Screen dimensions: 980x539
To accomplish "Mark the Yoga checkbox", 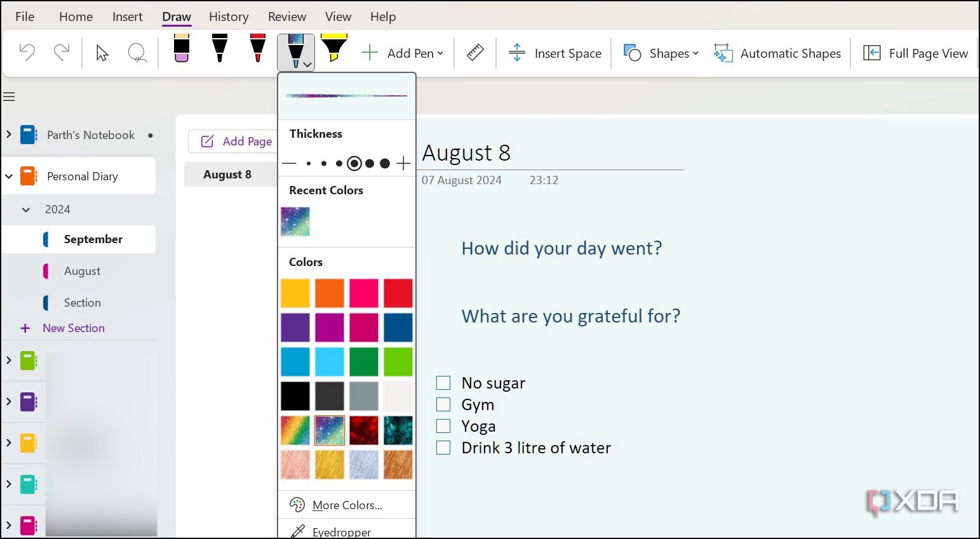I will [x=443, y=426].
